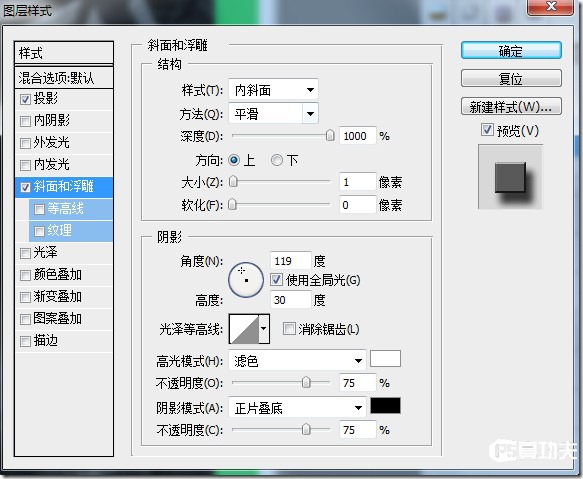Open the 内发光 settings page
Viewport: 583px width, 479px height.
pyautogui.click(x=51, y=164)
